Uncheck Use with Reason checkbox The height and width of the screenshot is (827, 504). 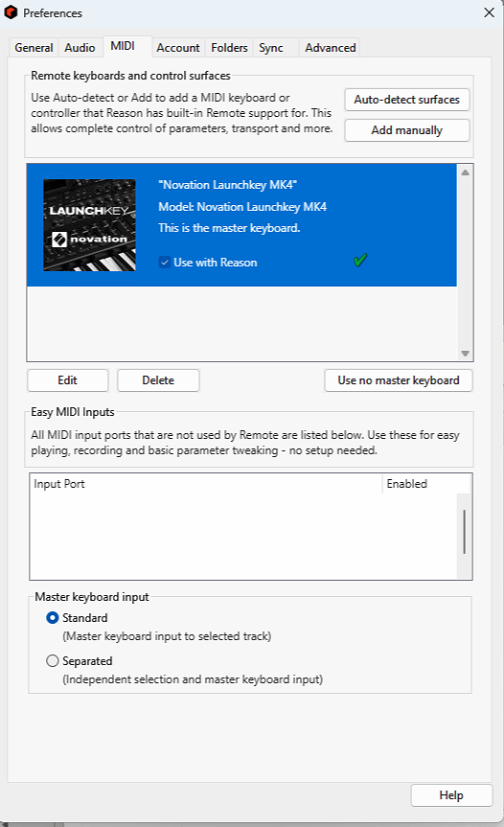click(x=165, y=263)
